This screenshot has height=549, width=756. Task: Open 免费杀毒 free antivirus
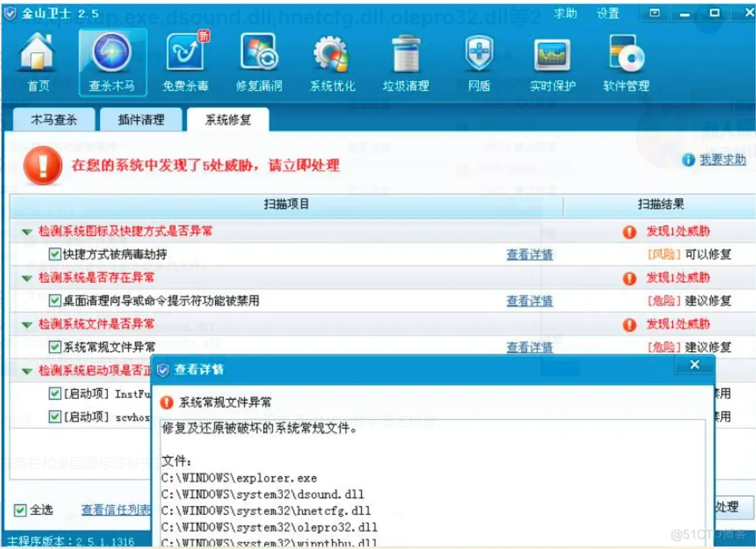coord(185,61)
